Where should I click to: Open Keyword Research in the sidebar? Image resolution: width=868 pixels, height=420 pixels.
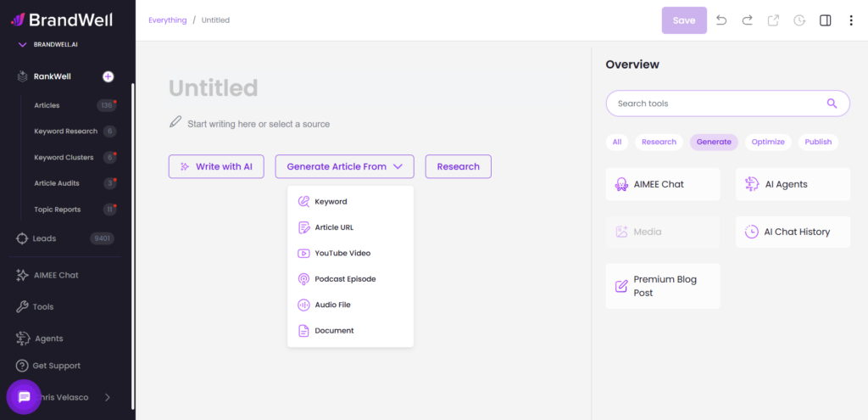(66, 132)
